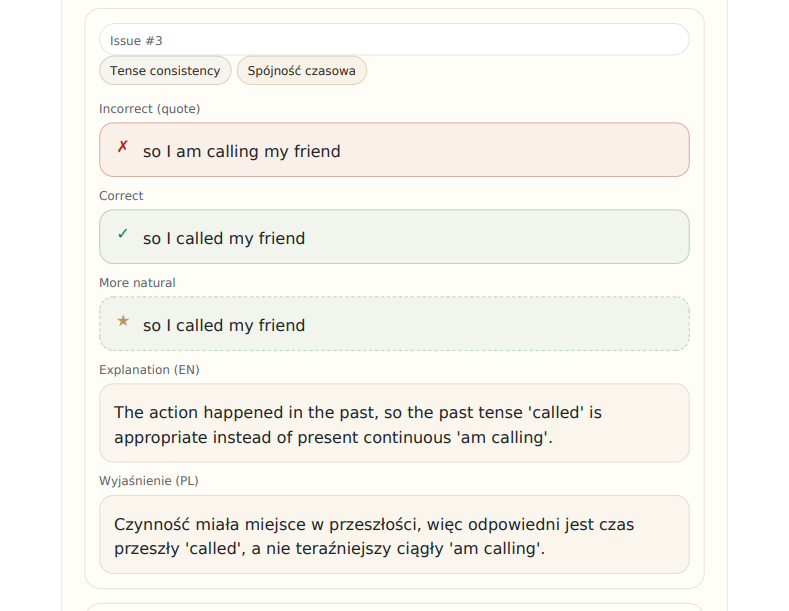Click the green checkmark correct icon
The height and width of the screenshot is (611, 789).
(x=123, y=234)
